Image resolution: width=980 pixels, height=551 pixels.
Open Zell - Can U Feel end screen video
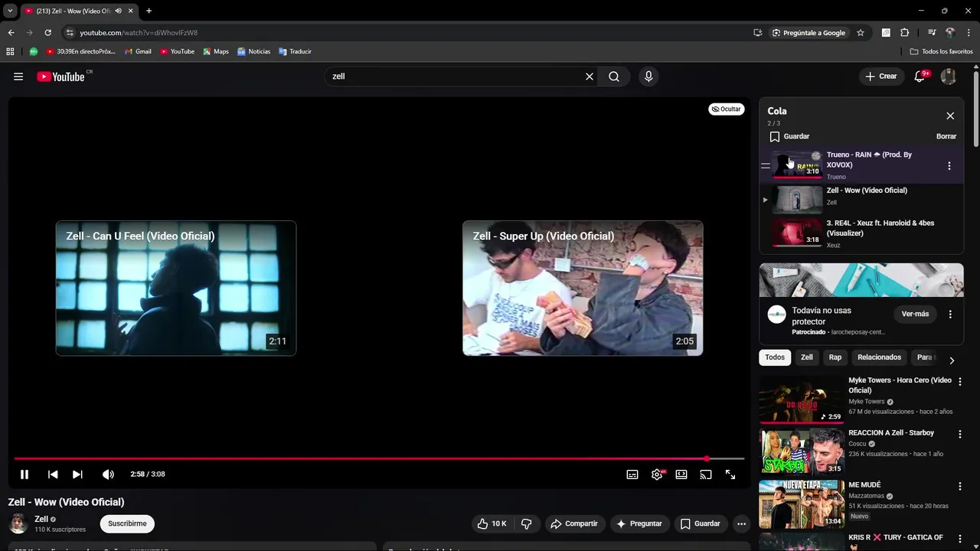[176, 288]
